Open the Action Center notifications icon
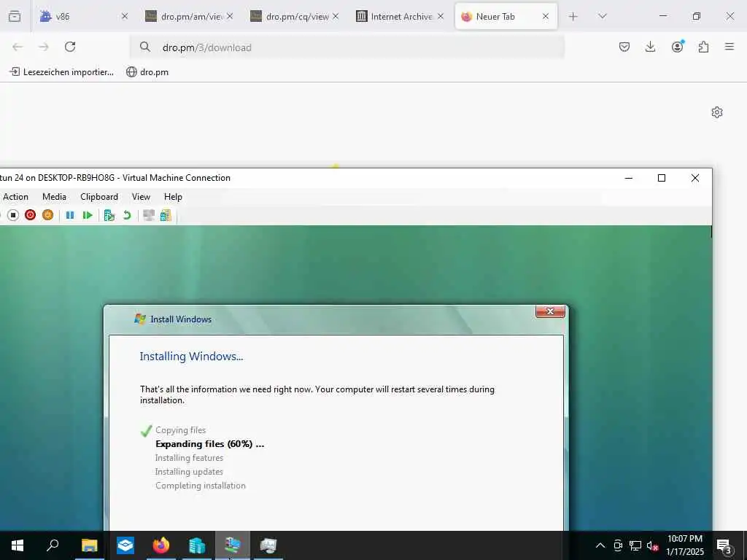The width and height of the screenshot is (747, 560). [724, 545]
